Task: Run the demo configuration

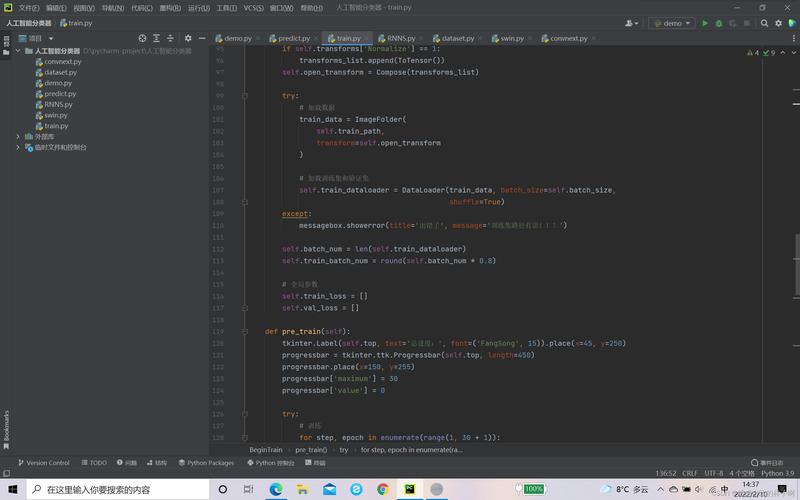Action: point(705,23)
